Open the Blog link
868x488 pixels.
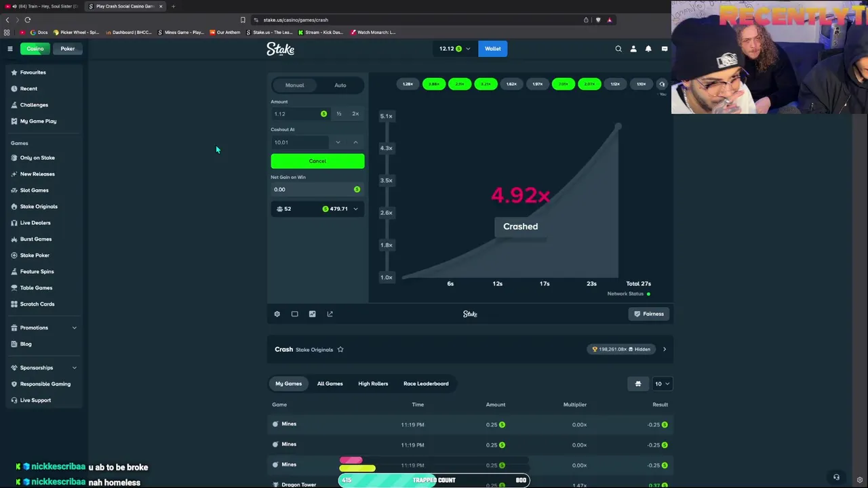tap(26, 344)
